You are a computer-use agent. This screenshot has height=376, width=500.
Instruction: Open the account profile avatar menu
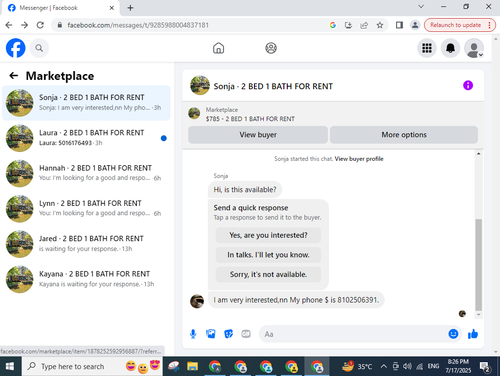click(474, 48)
